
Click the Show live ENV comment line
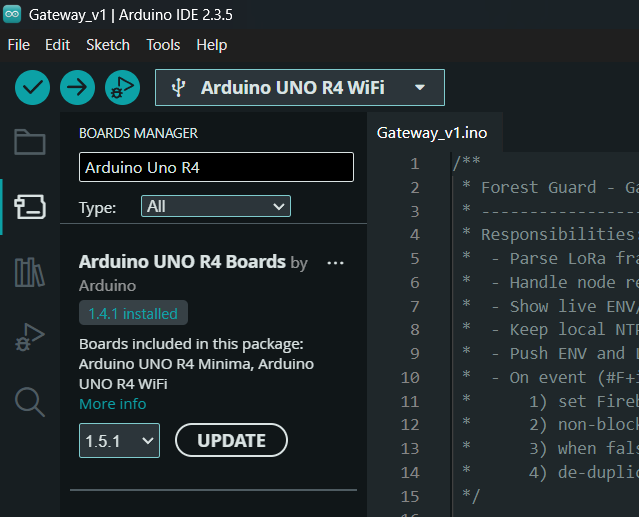pyautogui.click(x=550, y=306)
